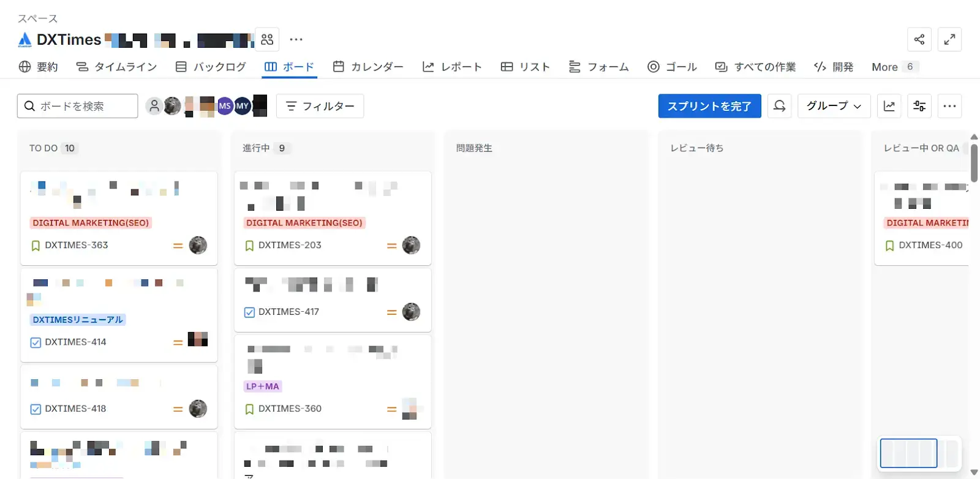The height and width of the screenshot is (479, 980).
Task: Click story bookmark icon on DXTIMES-363
Action: click(36, 246)
